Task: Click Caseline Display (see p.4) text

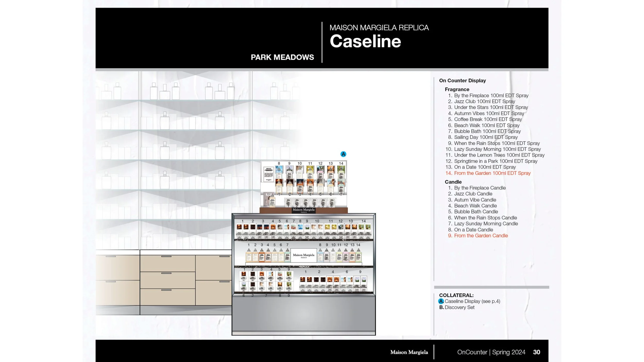Action: point(472,301)
